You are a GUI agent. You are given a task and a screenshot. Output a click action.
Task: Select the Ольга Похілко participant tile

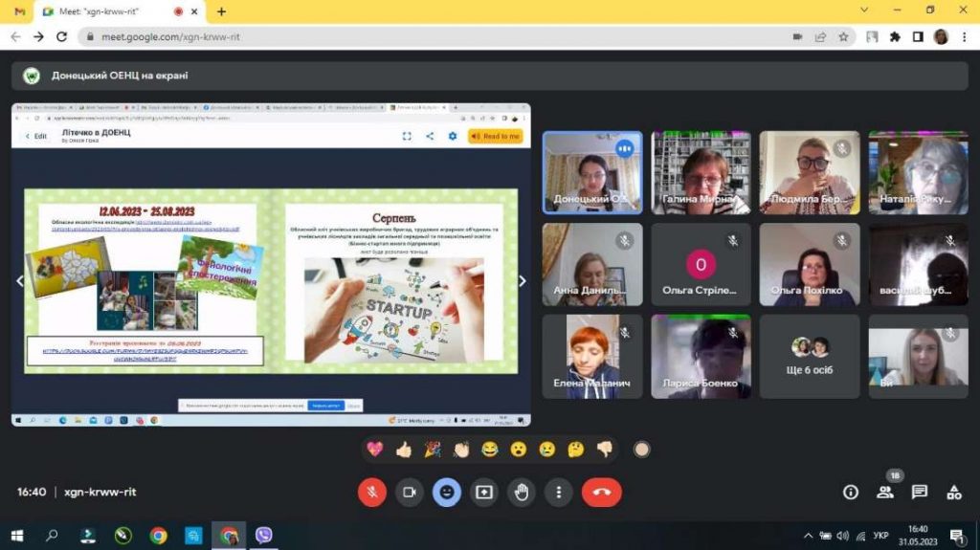(810, 264)
